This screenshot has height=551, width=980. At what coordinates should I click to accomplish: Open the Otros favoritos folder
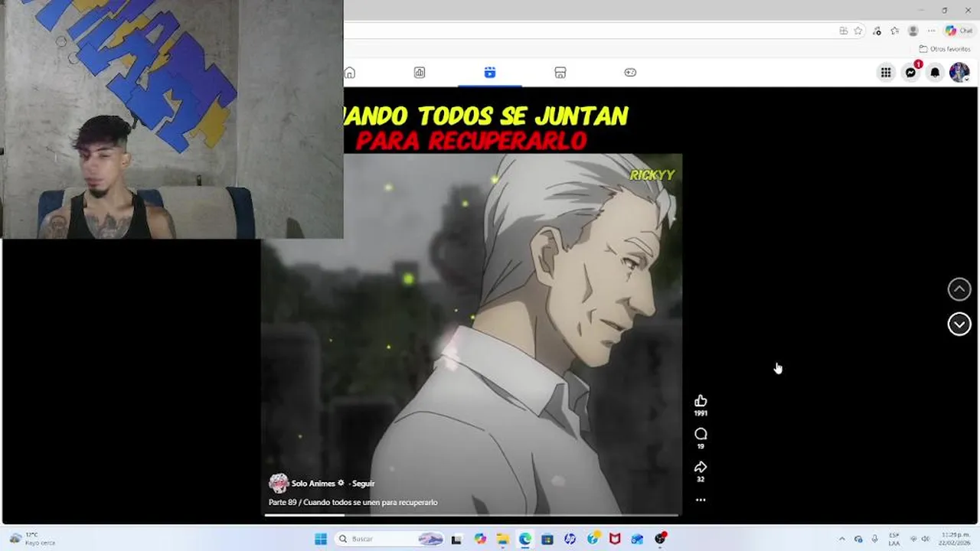tap(945, 49)
